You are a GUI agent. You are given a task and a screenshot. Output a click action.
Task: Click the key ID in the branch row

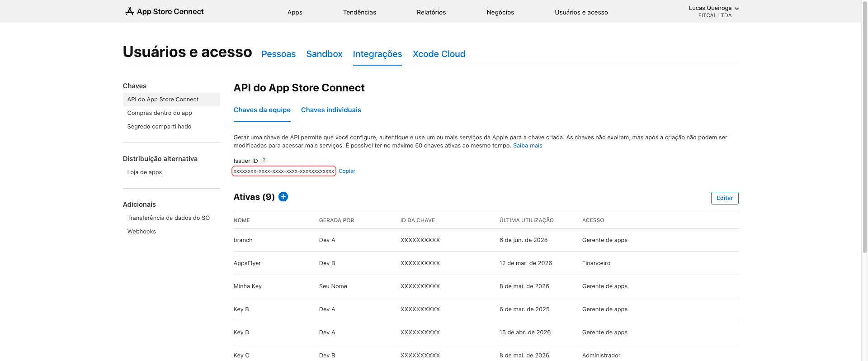pyautogui.click(x=420, y=240)
